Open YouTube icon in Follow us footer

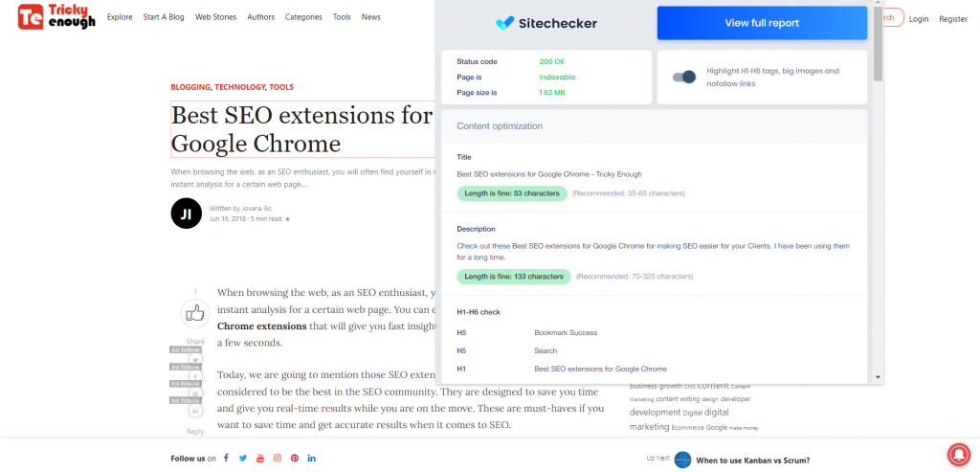click(x=260, y=459)
